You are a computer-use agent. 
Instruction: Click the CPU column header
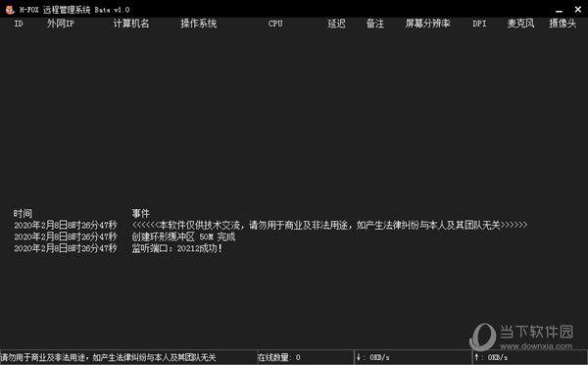(x=275, y=24)
